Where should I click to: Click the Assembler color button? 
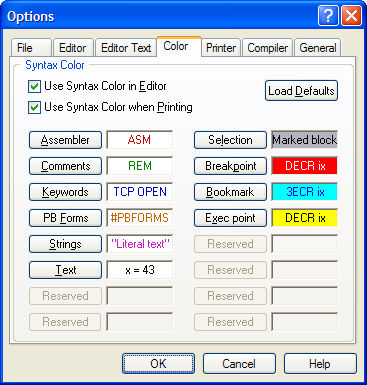[x=65, y=140]
